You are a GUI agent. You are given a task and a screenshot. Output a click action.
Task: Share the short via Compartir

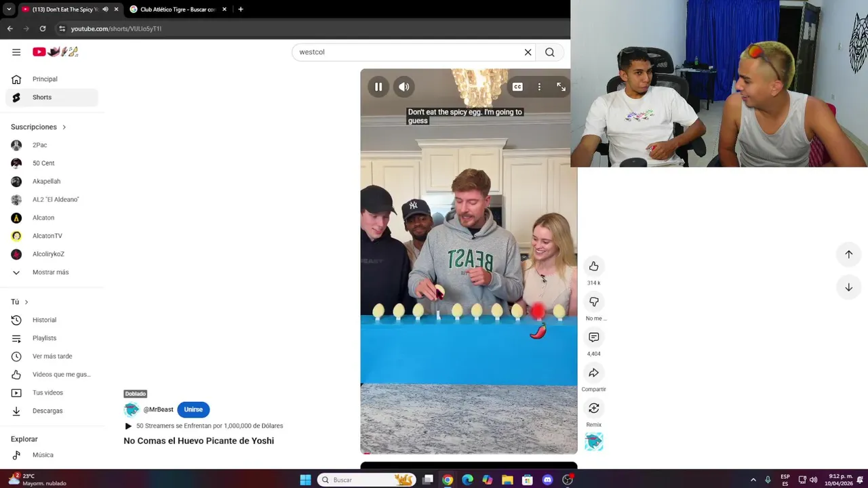click(x=593, y=373)
